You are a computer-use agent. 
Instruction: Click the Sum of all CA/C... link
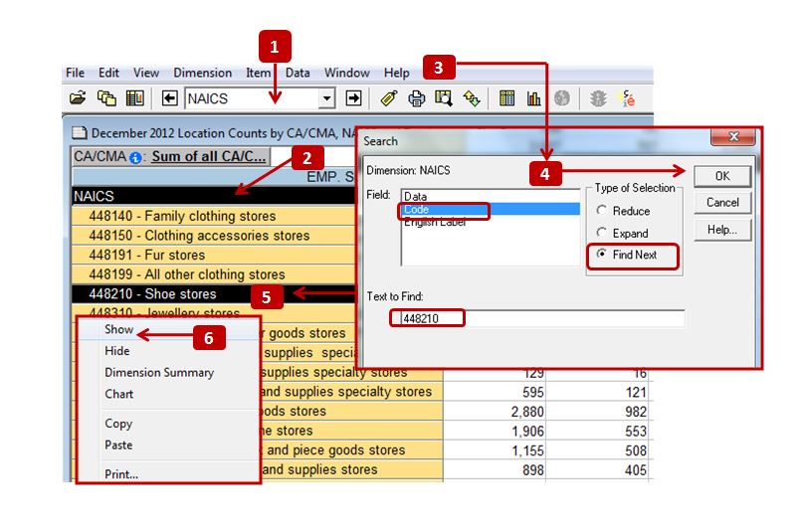[208, 156]
